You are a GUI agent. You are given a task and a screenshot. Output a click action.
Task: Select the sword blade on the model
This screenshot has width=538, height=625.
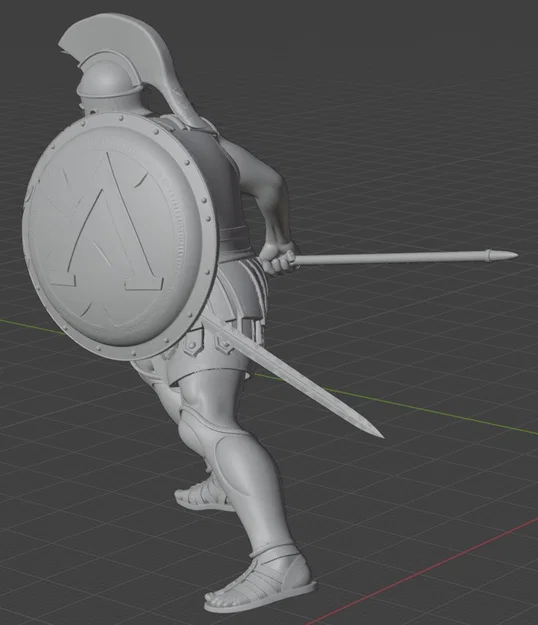[293, 377]
